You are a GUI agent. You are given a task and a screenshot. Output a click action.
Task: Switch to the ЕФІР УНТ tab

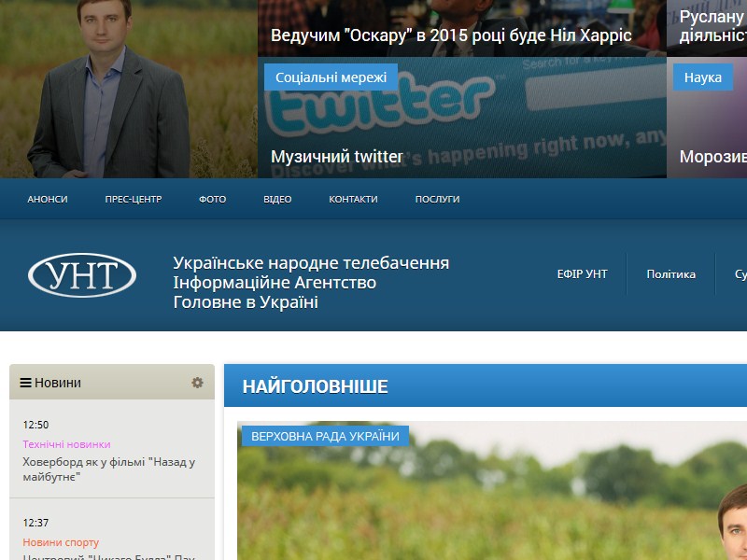pyautogui.click(x=582, y=274)
